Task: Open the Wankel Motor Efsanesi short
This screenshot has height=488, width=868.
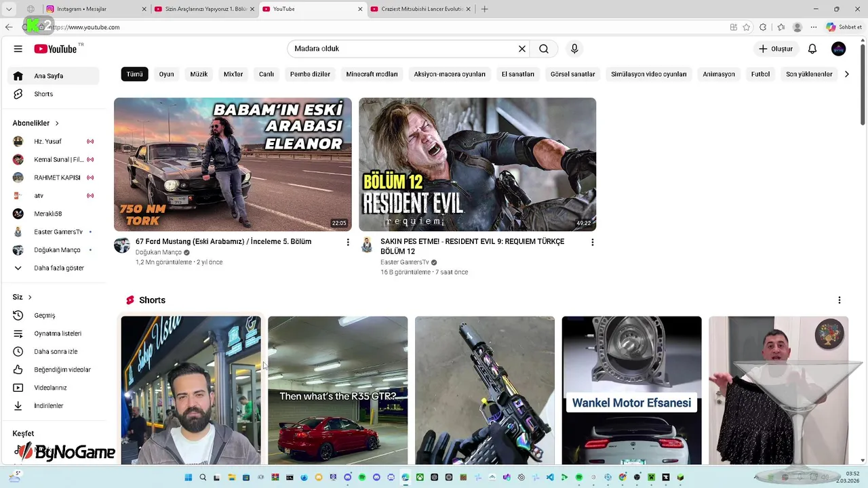Action: [631, 390]
